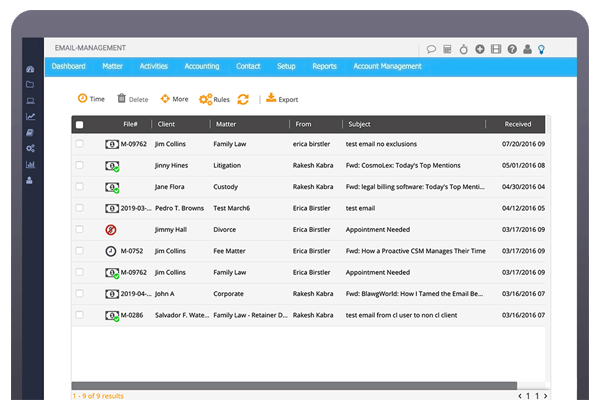This screenshot has height=400, width=600.
Task: Click the orange refresh arrows icon
Action: click(243, 99)
